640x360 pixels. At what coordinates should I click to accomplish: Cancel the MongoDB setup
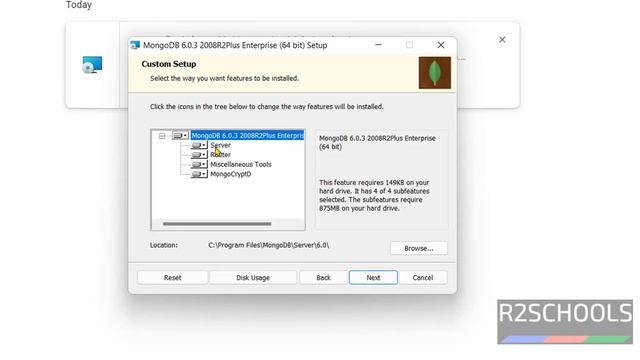(422, 278)
